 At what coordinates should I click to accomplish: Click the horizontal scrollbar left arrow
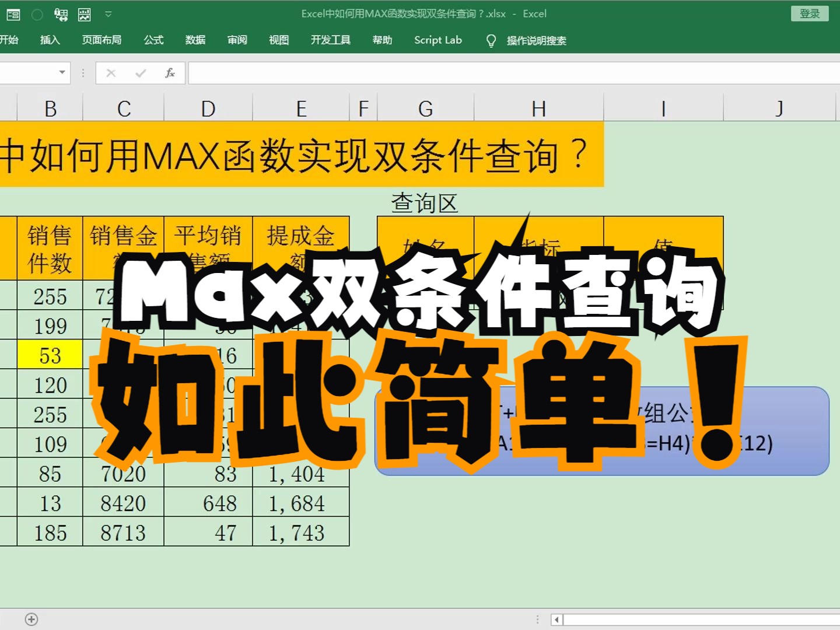click(x=556, y=619)
